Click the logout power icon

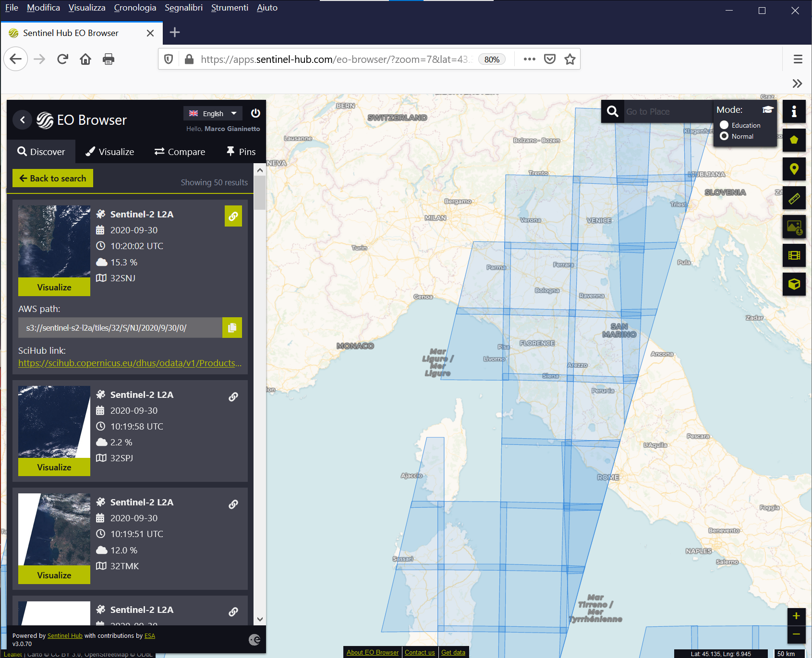[255, 113]
